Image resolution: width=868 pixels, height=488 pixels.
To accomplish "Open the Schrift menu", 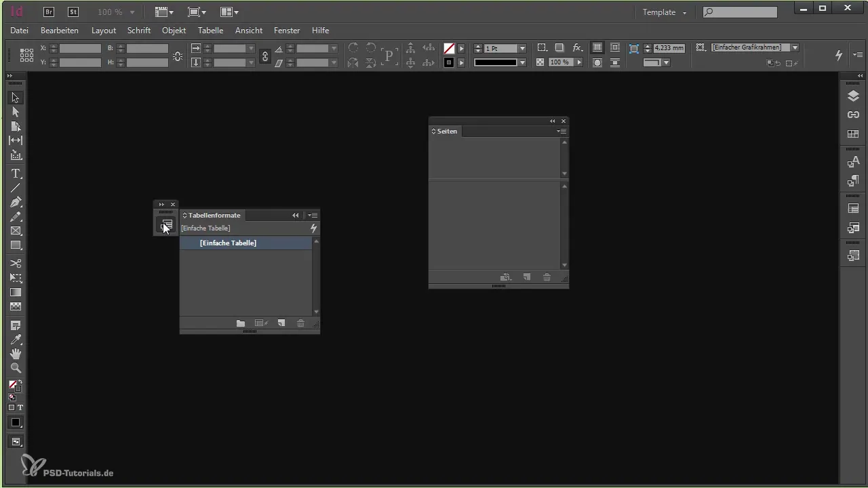I will 139,30.
